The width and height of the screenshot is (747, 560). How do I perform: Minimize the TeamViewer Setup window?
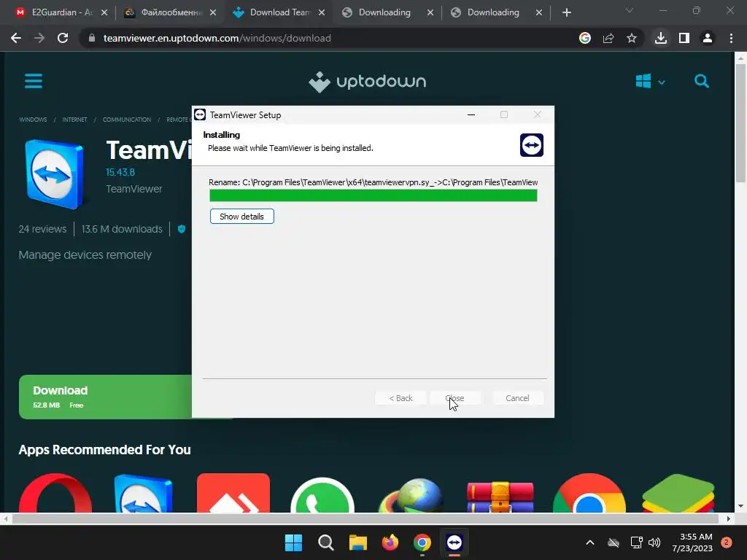coord(471,114)
